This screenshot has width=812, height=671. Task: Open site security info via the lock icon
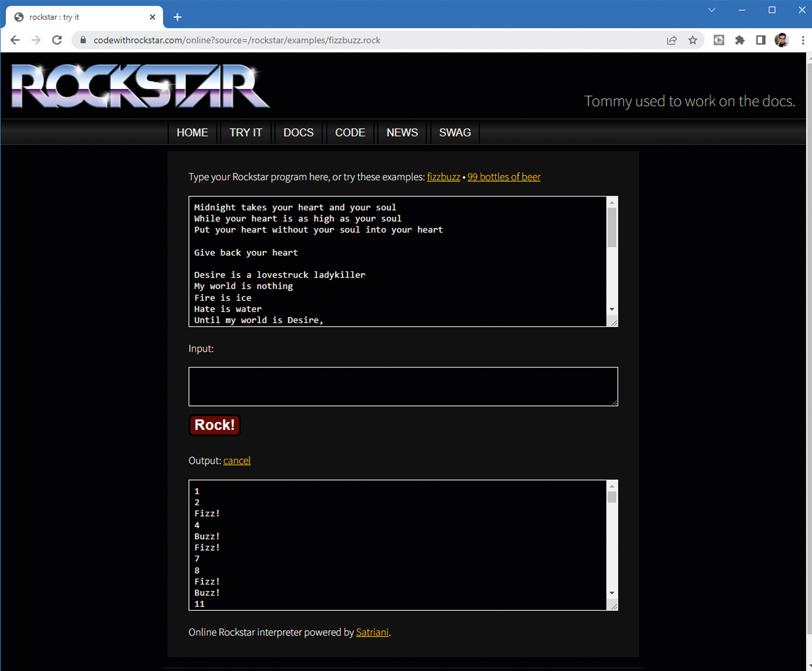pyautogui.click(x=83, y=40)
